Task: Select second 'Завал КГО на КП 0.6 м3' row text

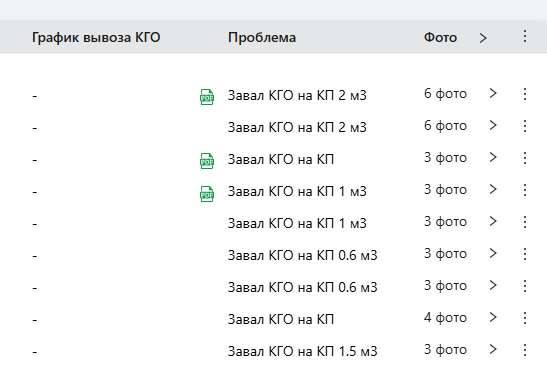Action: click(x=302, y=287)
